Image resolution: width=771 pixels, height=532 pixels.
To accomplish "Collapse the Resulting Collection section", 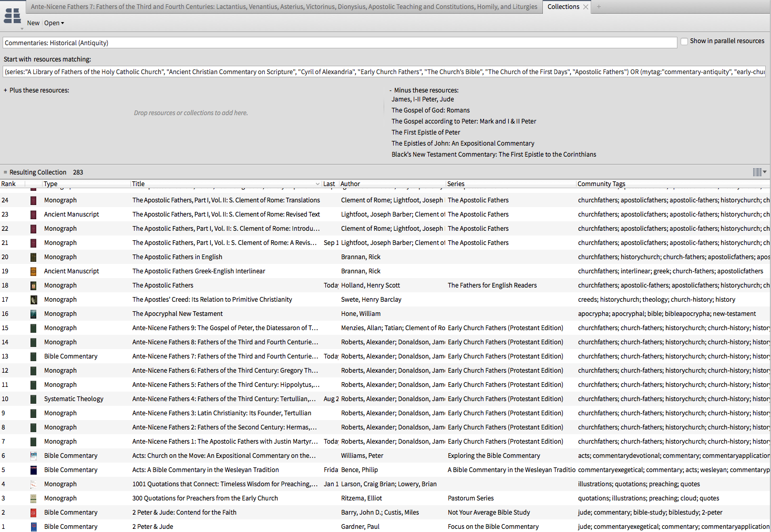I will point(5,172).
